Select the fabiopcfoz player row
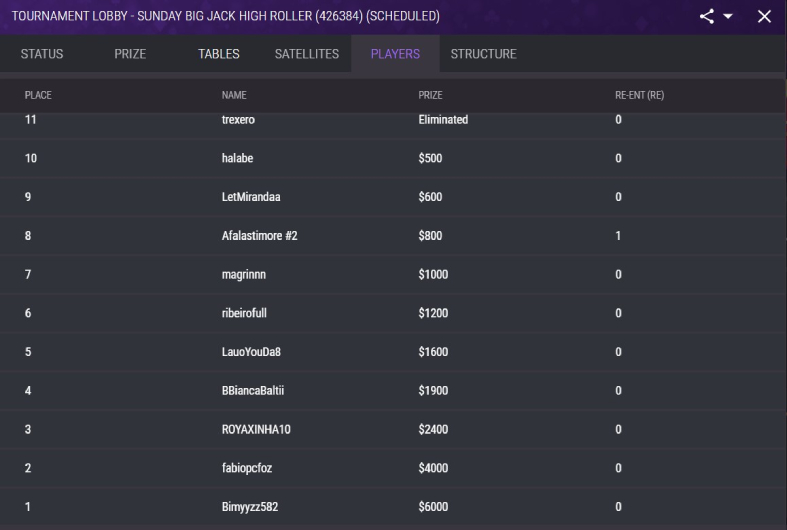The width and height of the screenshot is (787, 530). [393, 468]
